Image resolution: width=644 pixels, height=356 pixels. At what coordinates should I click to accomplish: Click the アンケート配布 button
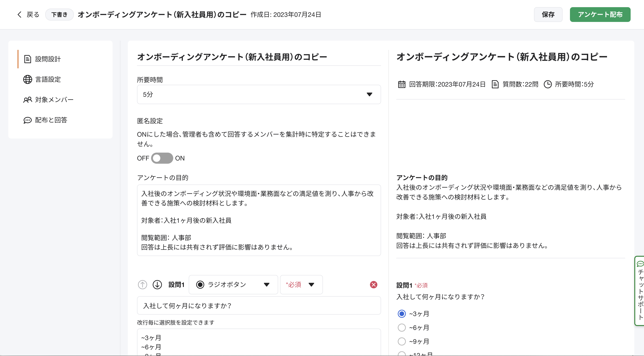(600, 15)
